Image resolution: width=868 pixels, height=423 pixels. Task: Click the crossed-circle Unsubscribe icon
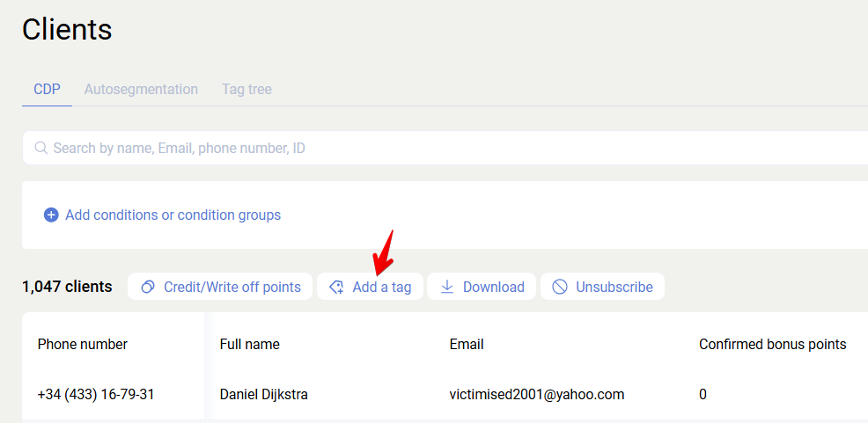560,287
